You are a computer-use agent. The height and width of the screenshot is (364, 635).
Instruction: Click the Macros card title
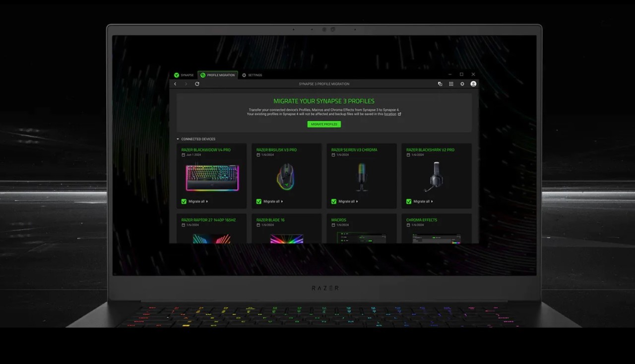pos(339,220)
